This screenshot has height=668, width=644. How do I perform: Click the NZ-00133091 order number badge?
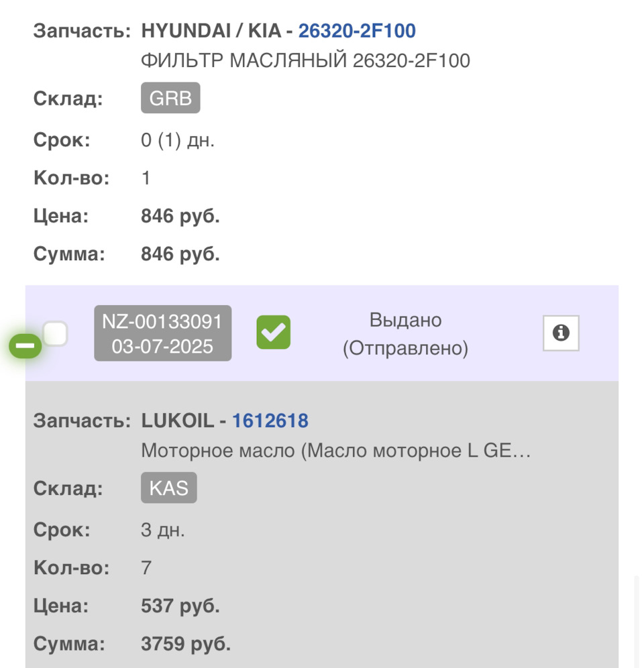click(x=162, y=333)
